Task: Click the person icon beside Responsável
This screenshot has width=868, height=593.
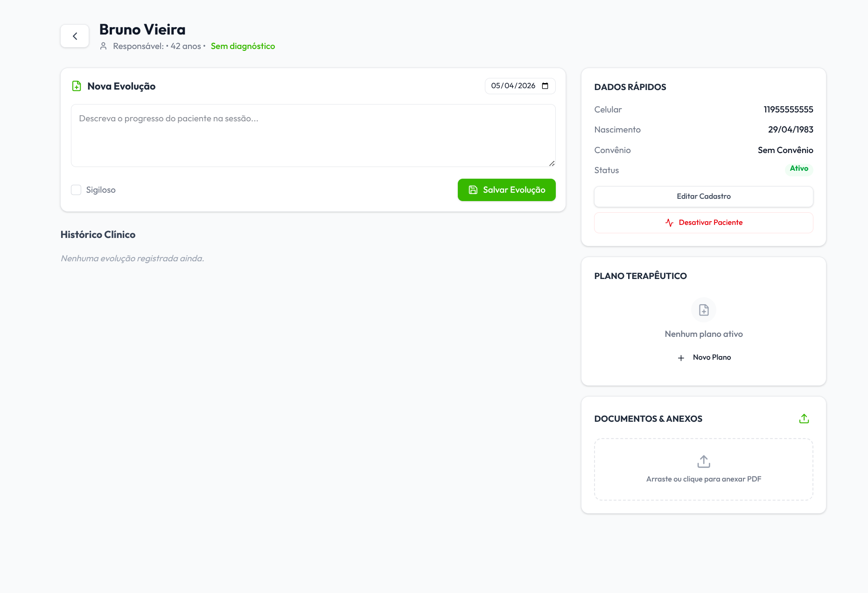Action: point(104,46)
